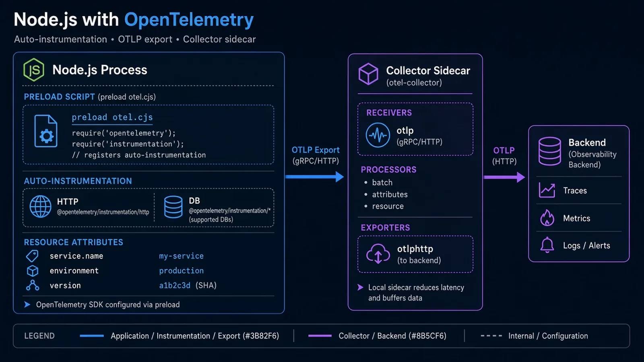644x362 pixels.
Task: Click the Collector Sidecar cube icon
Action: (368, 74)
